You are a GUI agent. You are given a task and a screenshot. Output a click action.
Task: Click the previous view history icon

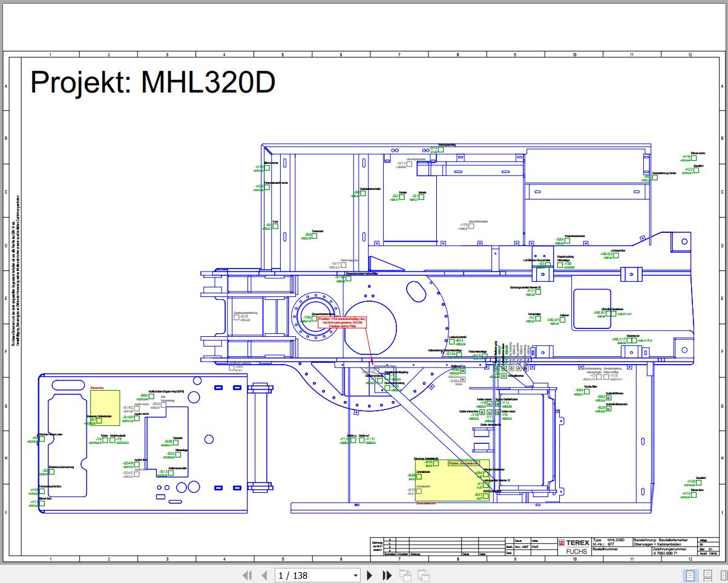405,575
